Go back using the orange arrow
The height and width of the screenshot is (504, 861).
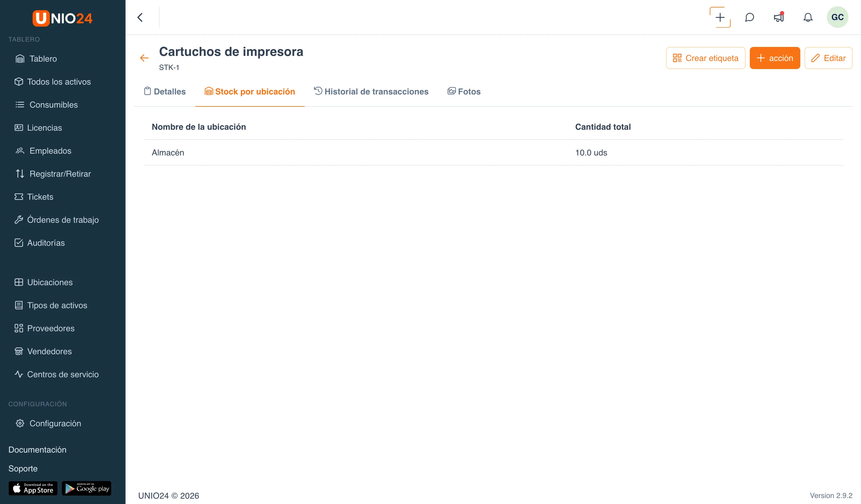(144, 58)
